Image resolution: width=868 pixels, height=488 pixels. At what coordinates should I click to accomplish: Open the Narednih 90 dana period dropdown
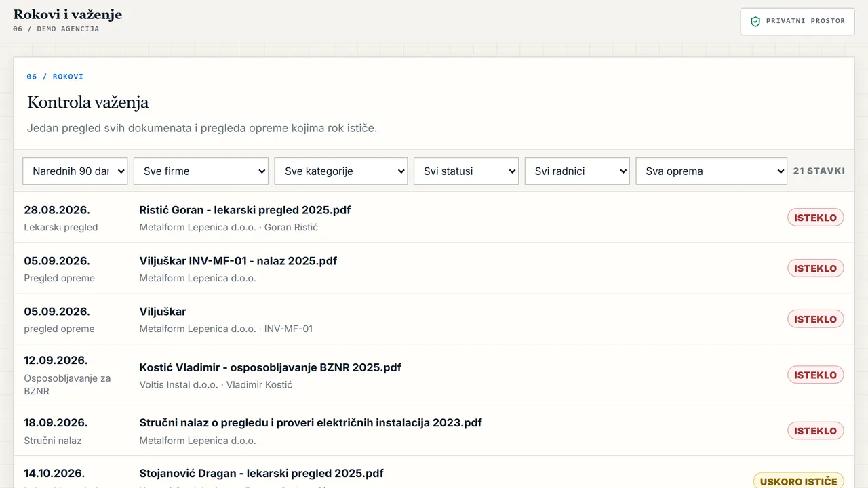point(75,171)
